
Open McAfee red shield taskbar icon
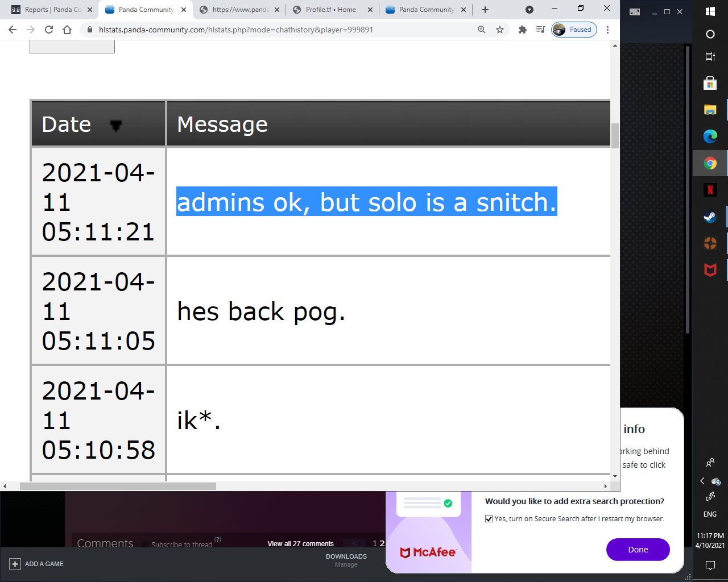tap(710, 270)
